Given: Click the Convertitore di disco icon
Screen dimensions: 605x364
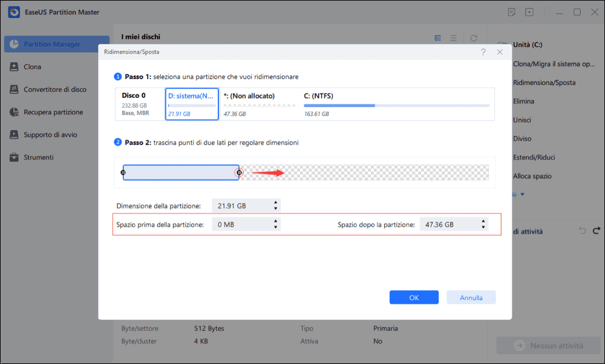Looking at the screenshot, I should [x=14, y=89].
